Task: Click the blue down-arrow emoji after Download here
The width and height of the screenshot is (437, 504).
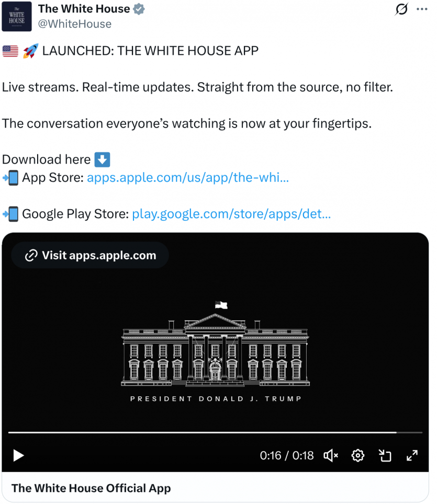Action: 102,159
